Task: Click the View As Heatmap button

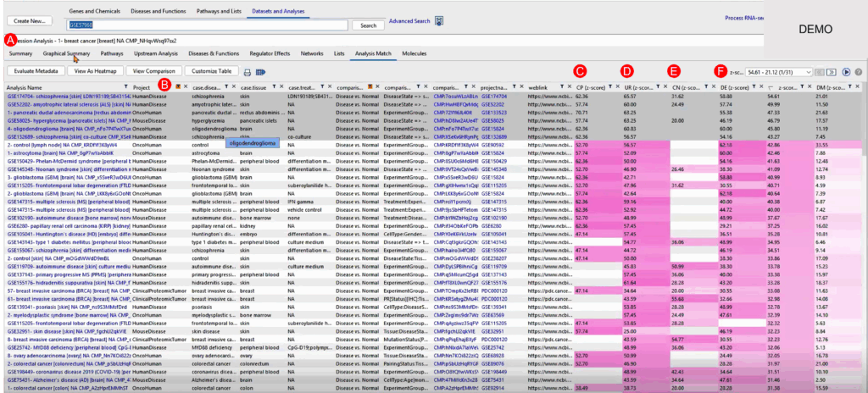Action: click(95, 71)
